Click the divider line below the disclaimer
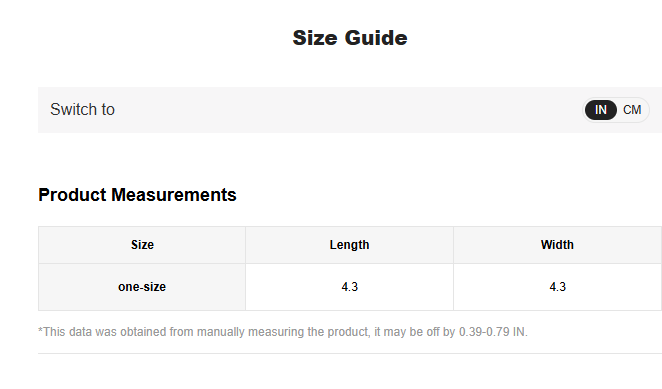 coord(350,354)
